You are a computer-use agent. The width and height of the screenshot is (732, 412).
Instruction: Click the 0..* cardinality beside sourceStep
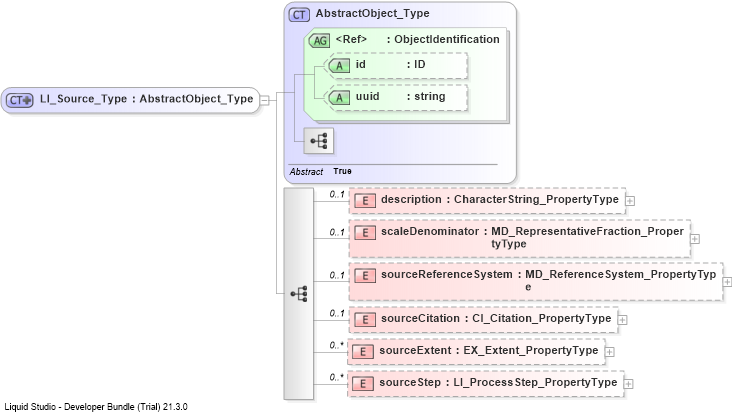tap(336, 377)
